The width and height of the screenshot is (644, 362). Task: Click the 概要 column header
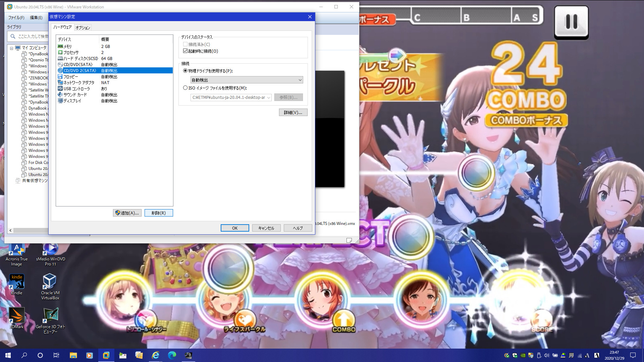(x=136, y=39)
